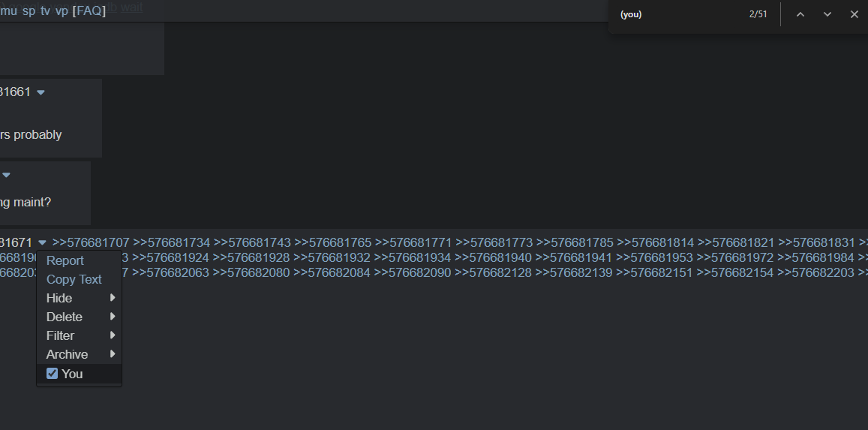
Task: Expand the Hide submenu
Action: (80, 298)
